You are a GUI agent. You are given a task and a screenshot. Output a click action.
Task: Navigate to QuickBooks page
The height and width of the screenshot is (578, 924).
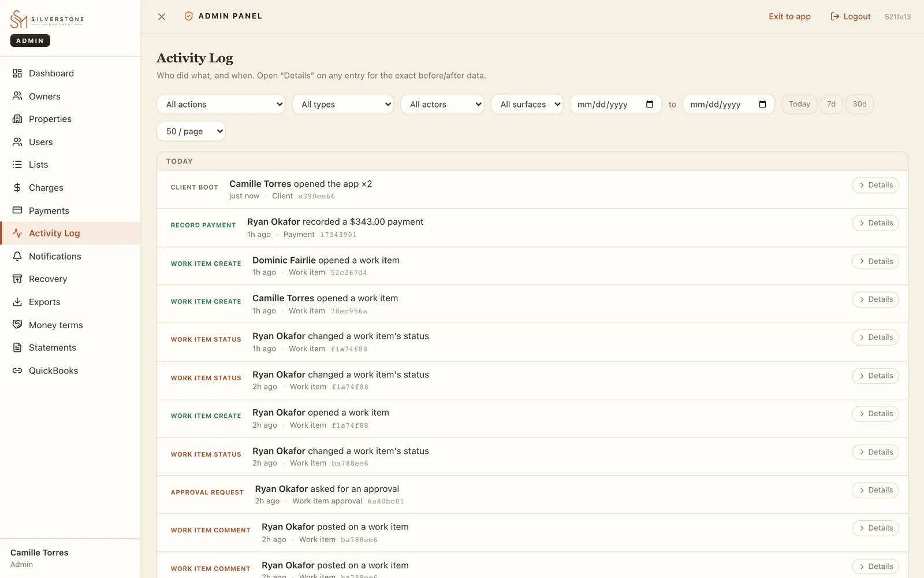[x=70, y=370]
